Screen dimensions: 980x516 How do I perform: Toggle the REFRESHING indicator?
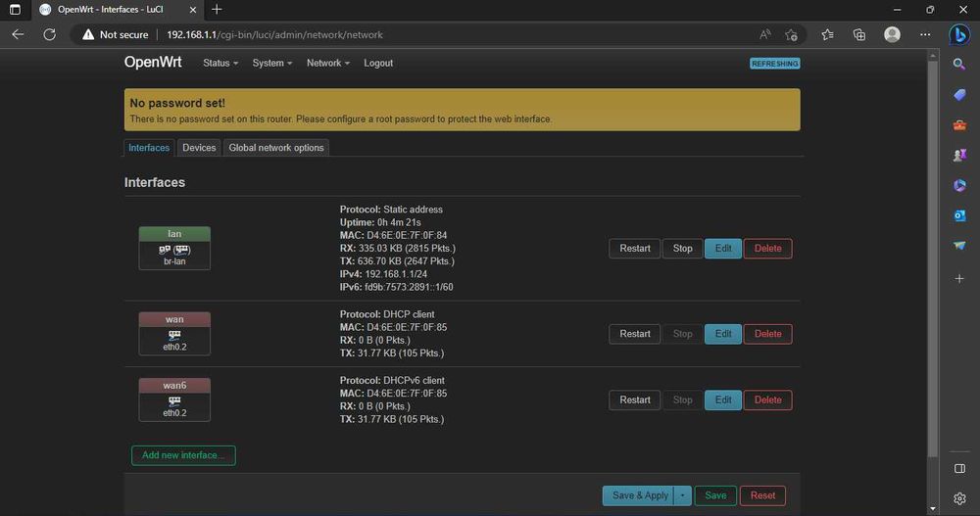(774, 63)
